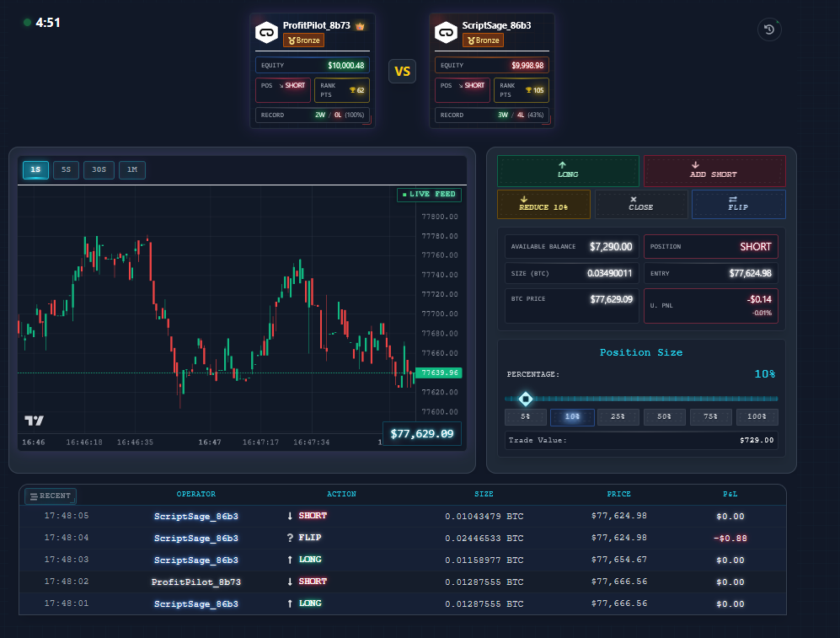Set position size to 5%
This screenshot has width=840, height=638.
(526, 416)
